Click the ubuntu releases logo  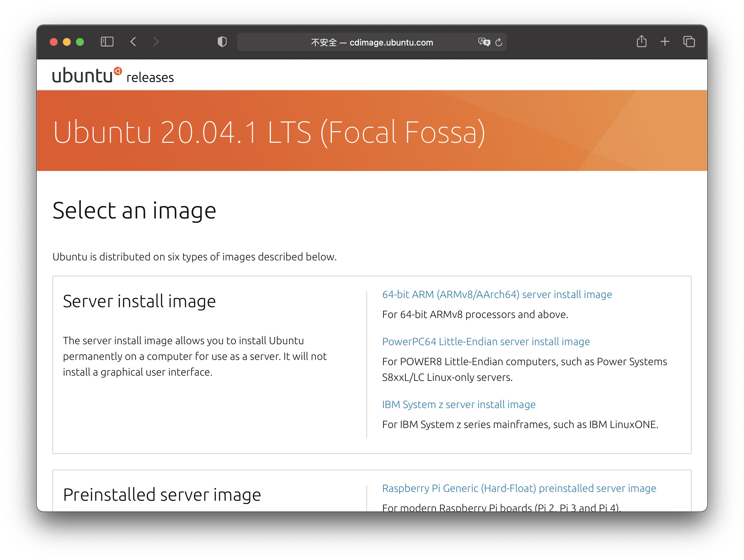(x=113, y=75)
